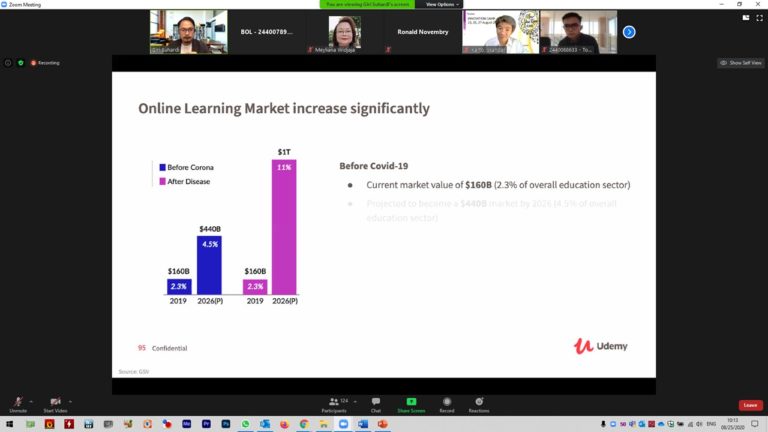The height and width of the screenshot is (432, 768).
Task: Click the OneDrive cloud tray icon
Action: pos(661,424)
